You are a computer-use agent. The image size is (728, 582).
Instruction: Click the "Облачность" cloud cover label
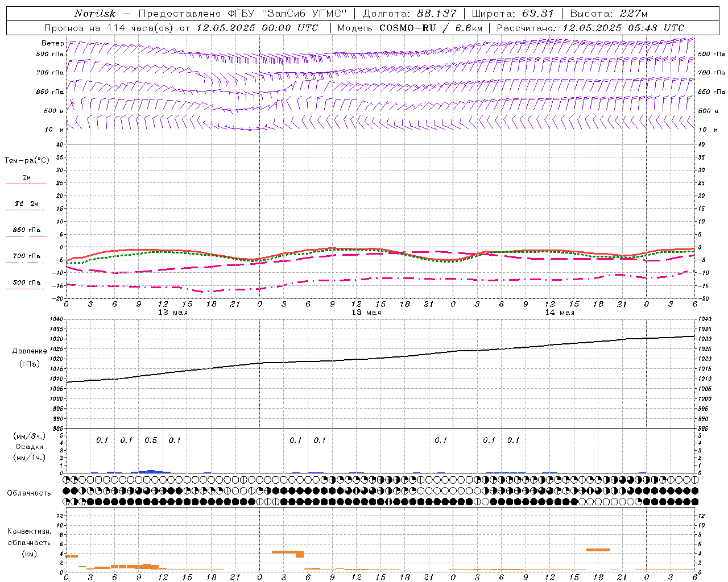(29, 493)
